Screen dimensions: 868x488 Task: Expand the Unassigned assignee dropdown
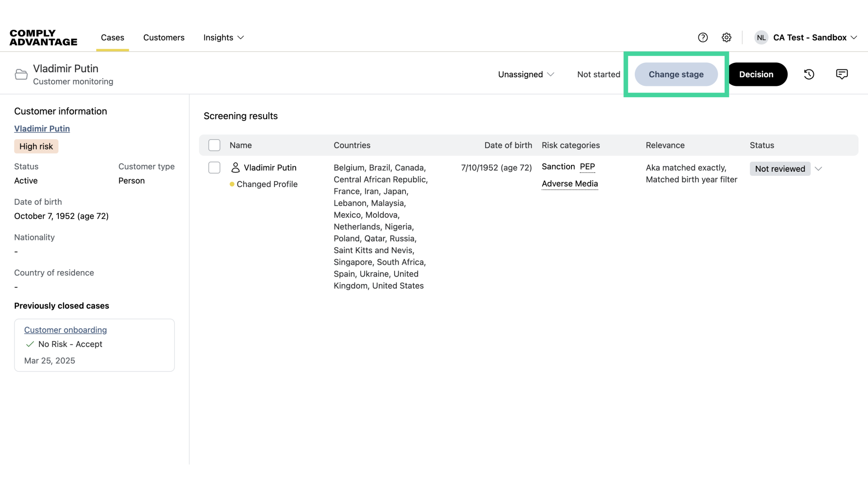click(526, 75)
